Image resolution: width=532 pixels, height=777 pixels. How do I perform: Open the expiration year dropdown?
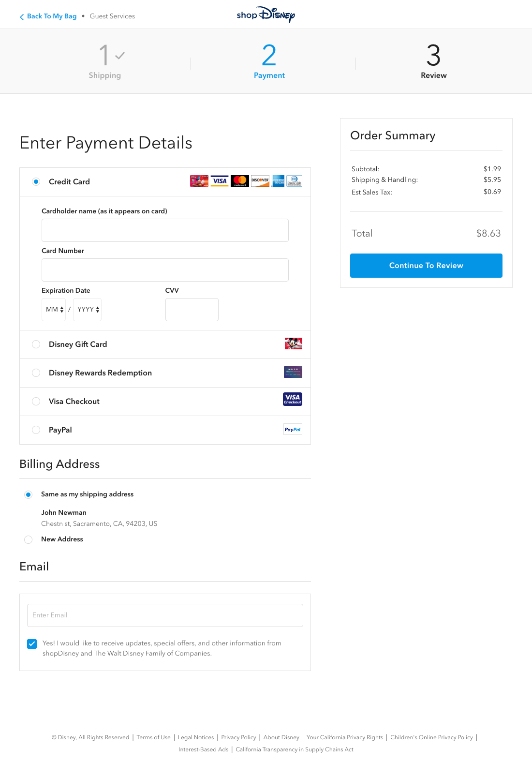point(87,309)
